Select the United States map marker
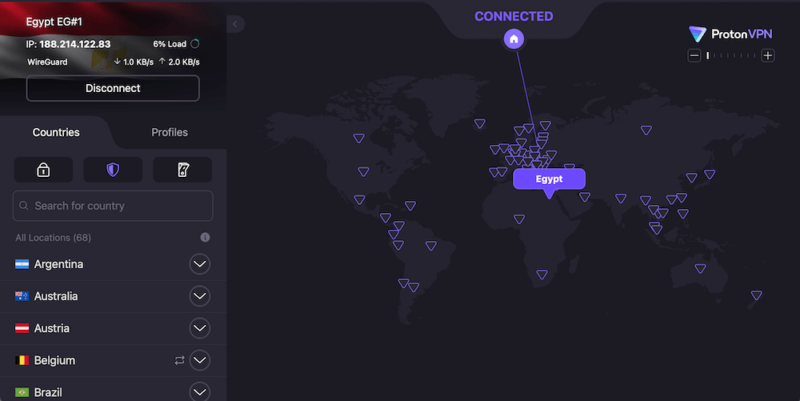The image size is (800, 401). 363,171
